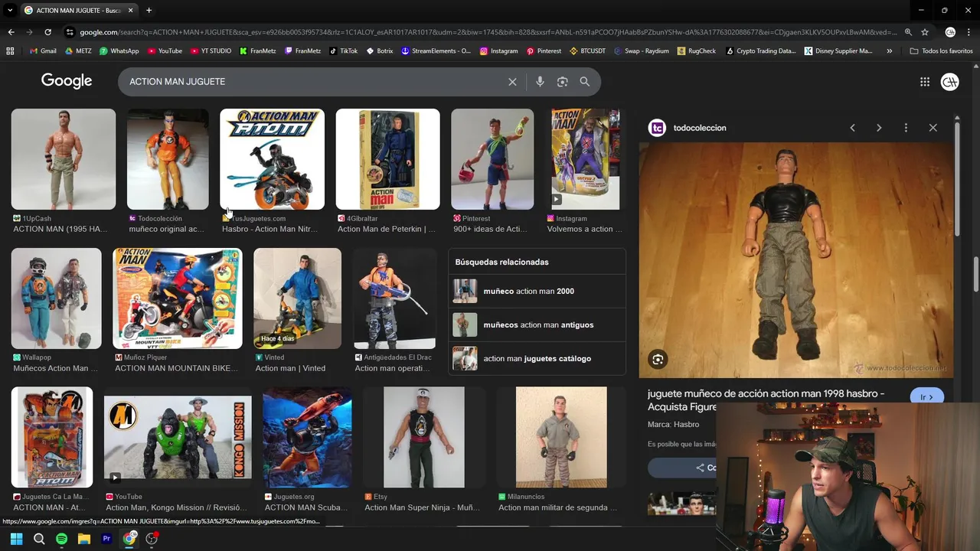Reload the current page
Screen dimensions: 980x551
[47, 32]
